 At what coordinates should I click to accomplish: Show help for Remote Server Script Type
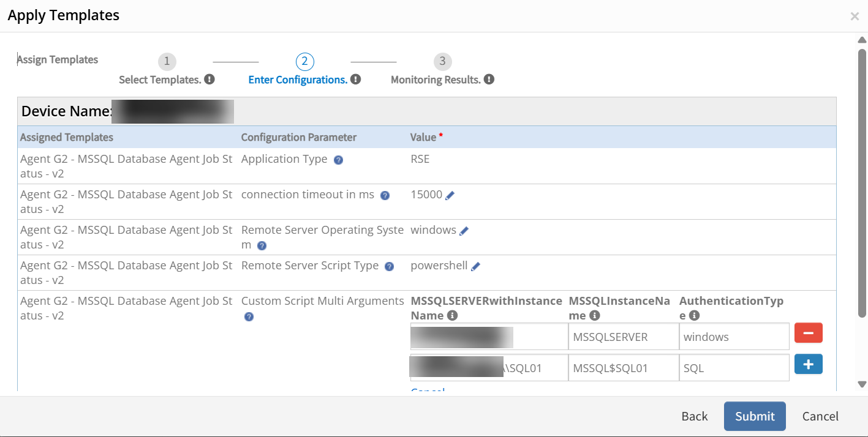(x=389, y=267)
